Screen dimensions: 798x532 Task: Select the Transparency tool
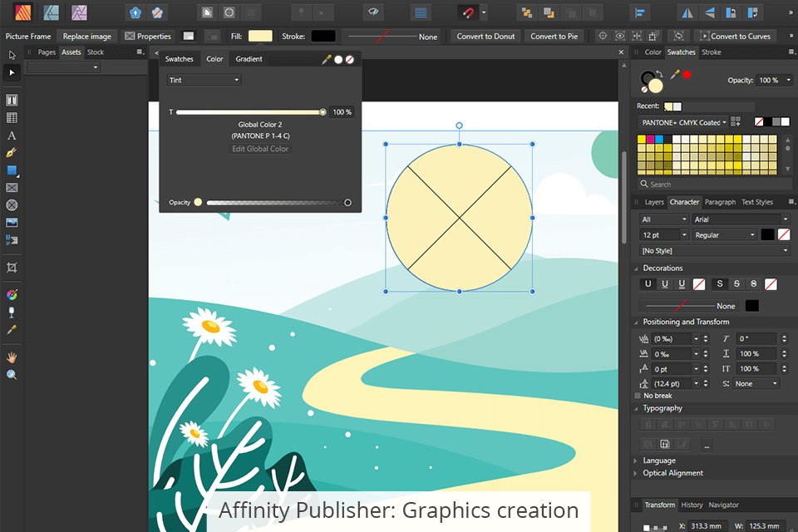(12, 312)
